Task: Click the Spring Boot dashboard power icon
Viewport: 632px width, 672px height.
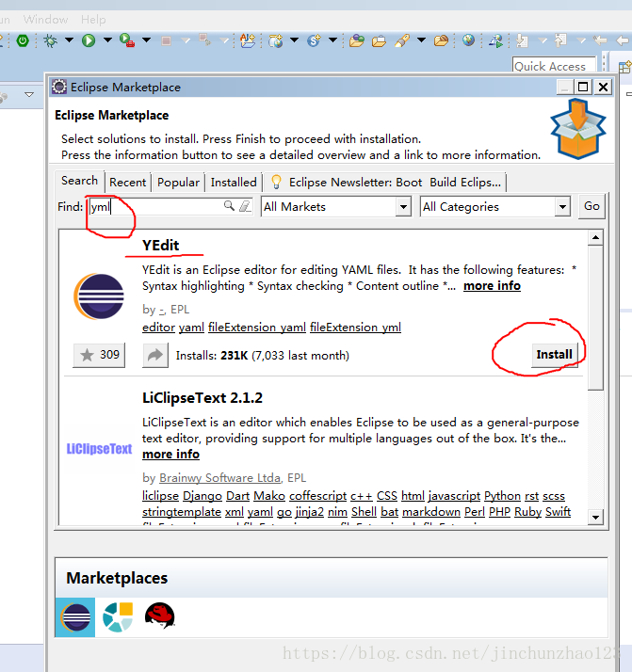Action: (x=23, y=40)
